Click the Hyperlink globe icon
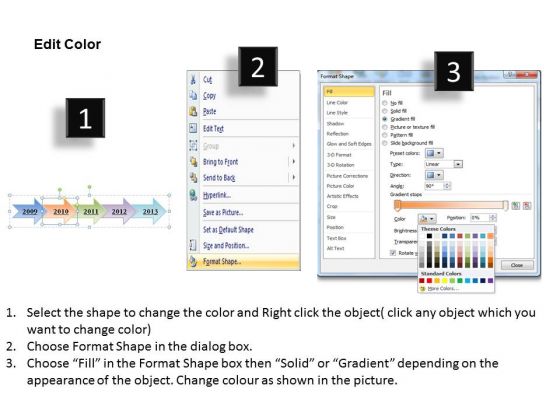Screen dimensions: 560x420 point(193,195)
